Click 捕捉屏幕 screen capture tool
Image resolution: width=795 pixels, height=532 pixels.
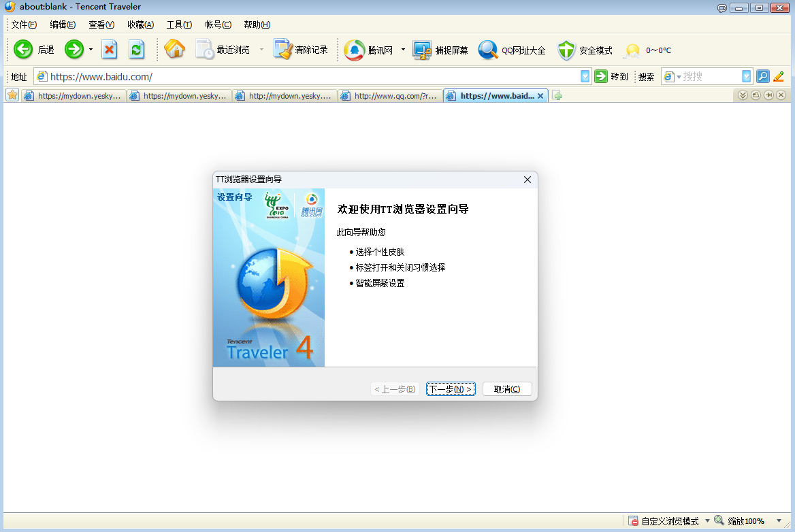click(x=440, y=50)
